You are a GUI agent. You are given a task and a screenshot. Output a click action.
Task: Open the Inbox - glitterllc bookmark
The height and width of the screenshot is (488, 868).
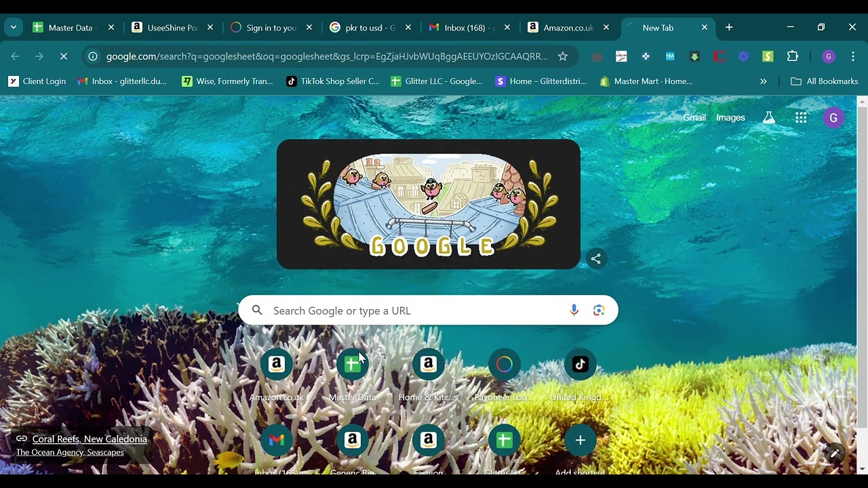pos(122,81)
